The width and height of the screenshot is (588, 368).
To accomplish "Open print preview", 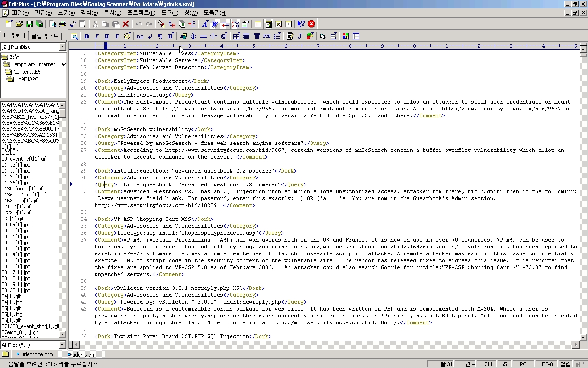I will (52, 24).
